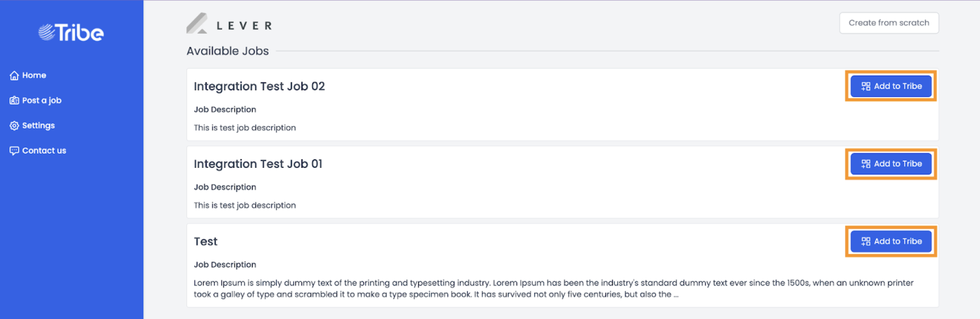This screenshot has width=980, height=319.
Task: Open Integration Test Job 01 title
Action: coord(258,164)
